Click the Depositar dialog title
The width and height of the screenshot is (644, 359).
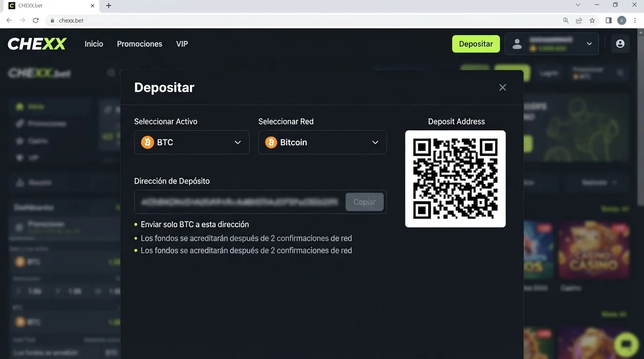(x=164, y=87)
